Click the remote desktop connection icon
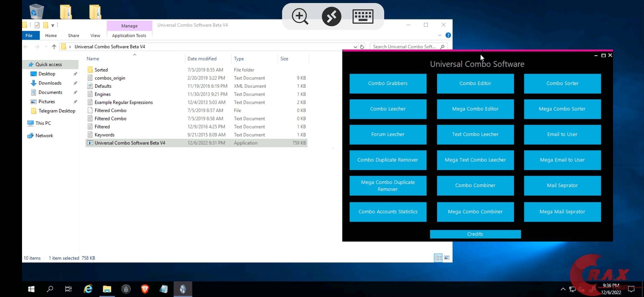The height and width of the screenshot is (297, 644). pos(331,16)
